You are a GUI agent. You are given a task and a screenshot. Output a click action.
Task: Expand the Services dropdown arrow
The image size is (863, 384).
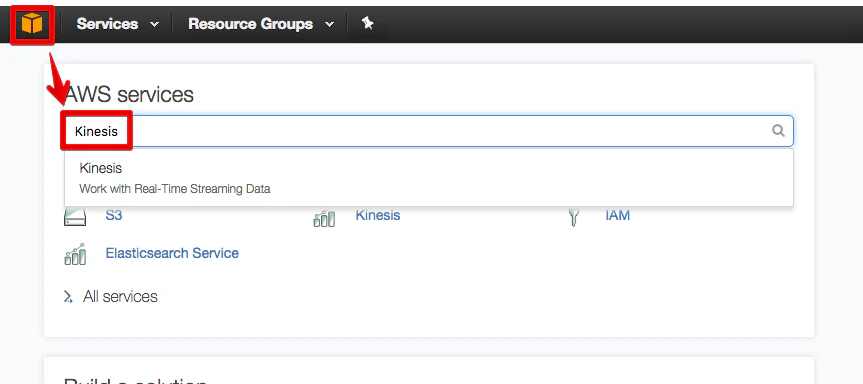pos(155,25)
